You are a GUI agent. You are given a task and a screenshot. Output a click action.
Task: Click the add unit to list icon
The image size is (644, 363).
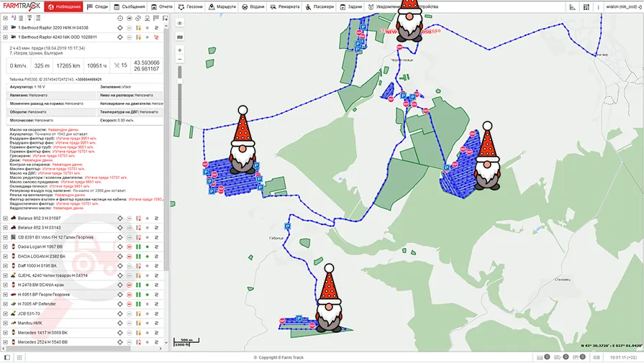point(165,18)
